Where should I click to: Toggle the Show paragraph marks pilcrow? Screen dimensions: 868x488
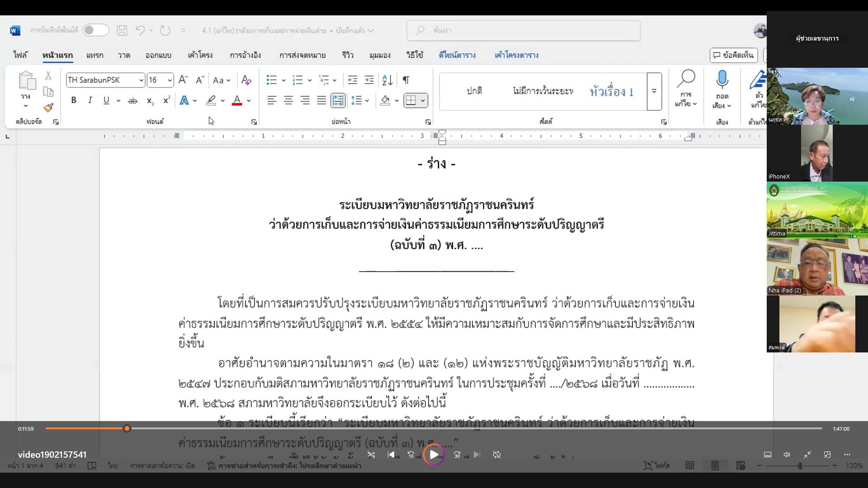(406, 80)
